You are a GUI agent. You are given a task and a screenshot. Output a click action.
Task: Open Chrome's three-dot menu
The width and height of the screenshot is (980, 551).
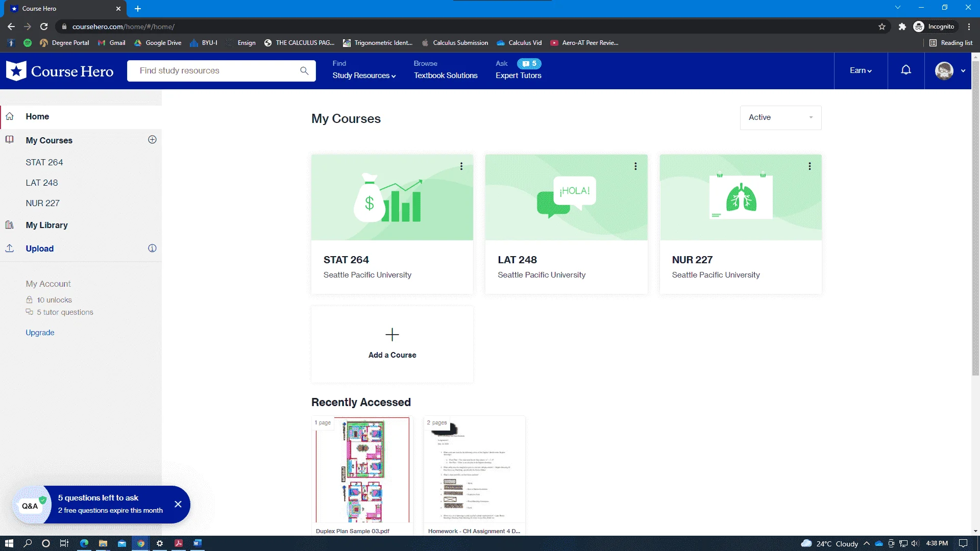969,27
